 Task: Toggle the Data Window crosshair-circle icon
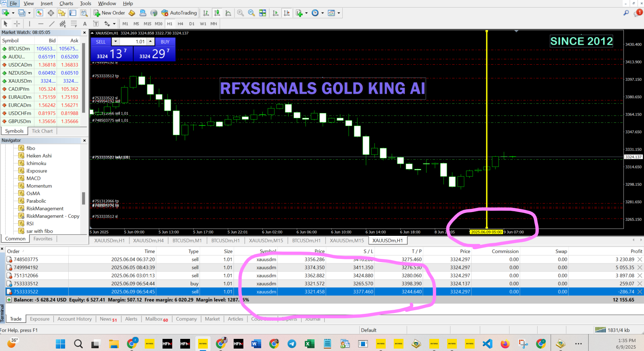tap(51, 13)
